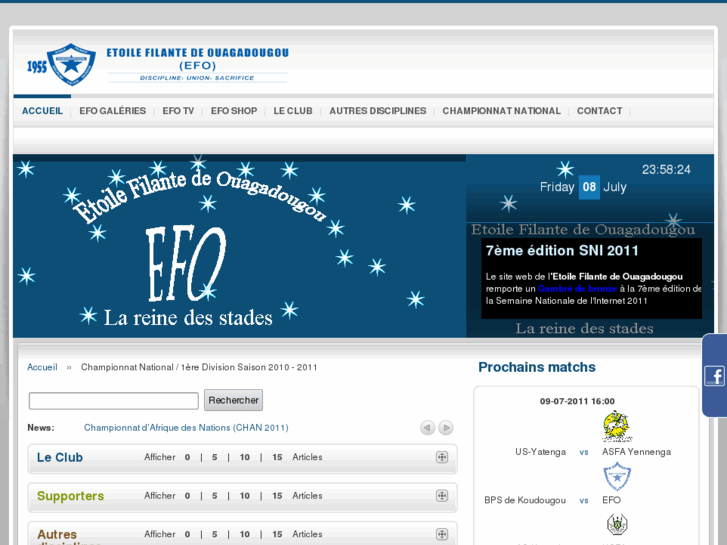Expand the Supporters section
Image resolution: width=727 pixels, height=545 pixels.
click(x=442, y=496)
